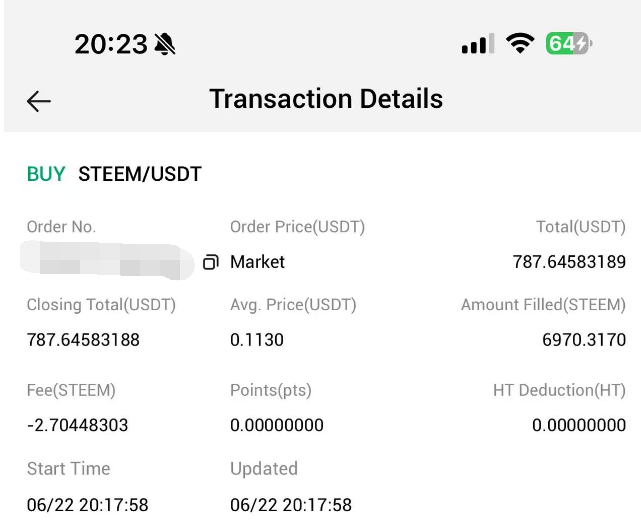The image size is (641, 524).
Task: Tap the amount filled 6970.3170
Action: 584,340
